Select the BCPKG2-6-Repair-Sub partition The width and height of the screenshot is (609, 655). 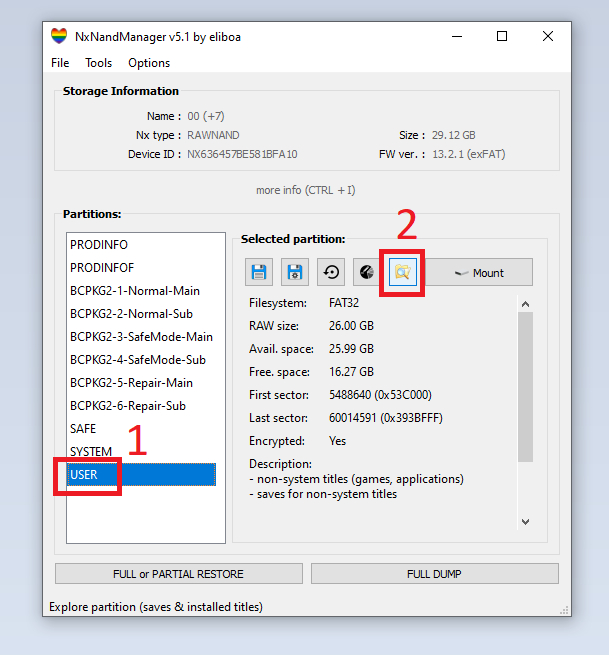(141, 406)
